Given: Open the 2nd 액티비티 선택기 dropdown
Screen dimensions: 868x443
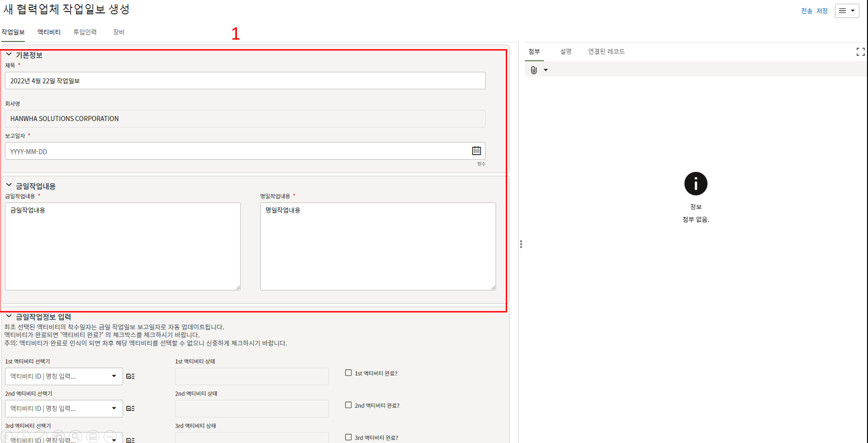Looking at the screenshot, I should (114, 409).
